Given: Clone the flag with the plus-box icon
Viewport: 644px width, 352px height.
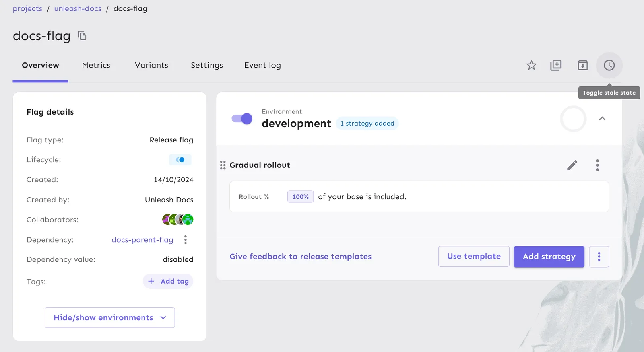Looking at the screenshot, I should 556,65.
